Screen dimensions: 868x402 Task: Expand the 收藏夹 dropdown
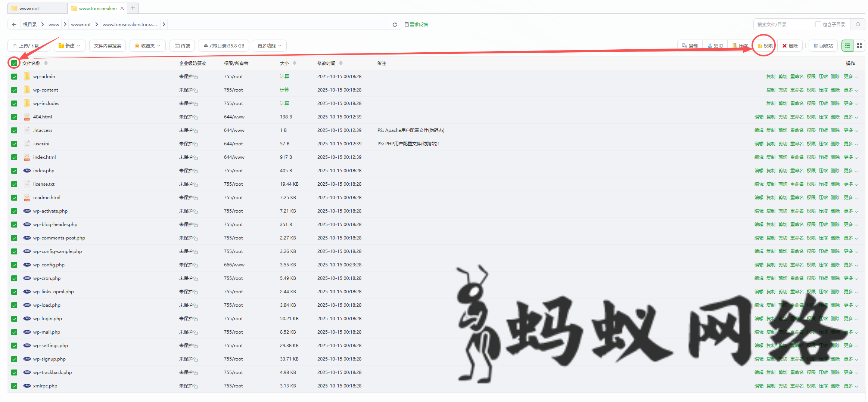point(147,46)
